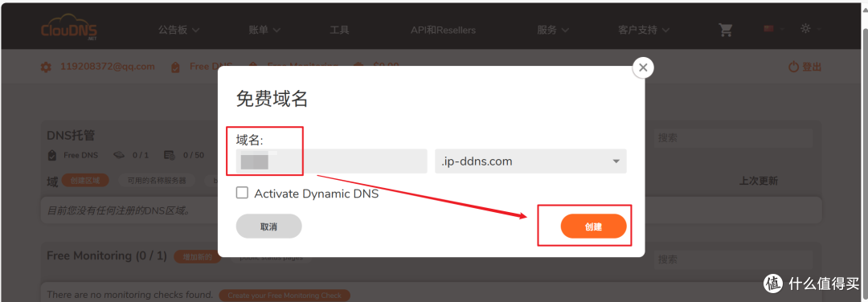The width and height of the screenshot is (868, 302).
Task: Click the 创建区域 button
Action: click(85, 180)
